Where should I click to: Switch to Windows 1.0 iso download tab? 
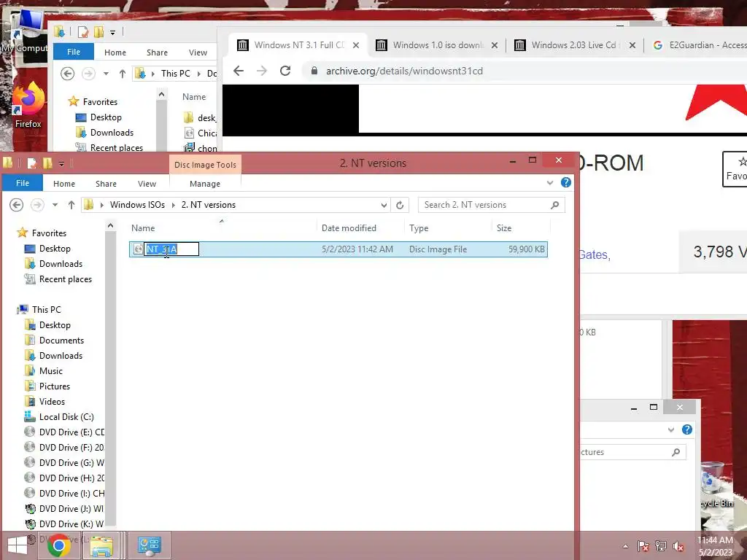438,45
